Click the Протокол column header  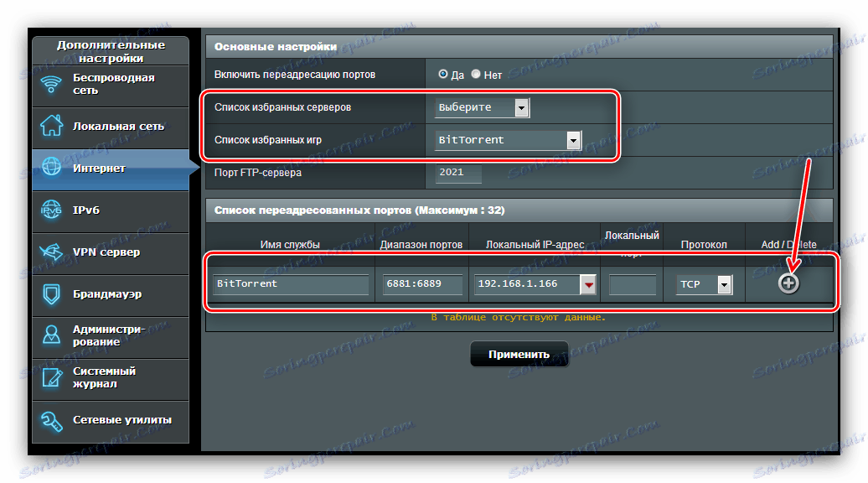click(x=704, y=244)
